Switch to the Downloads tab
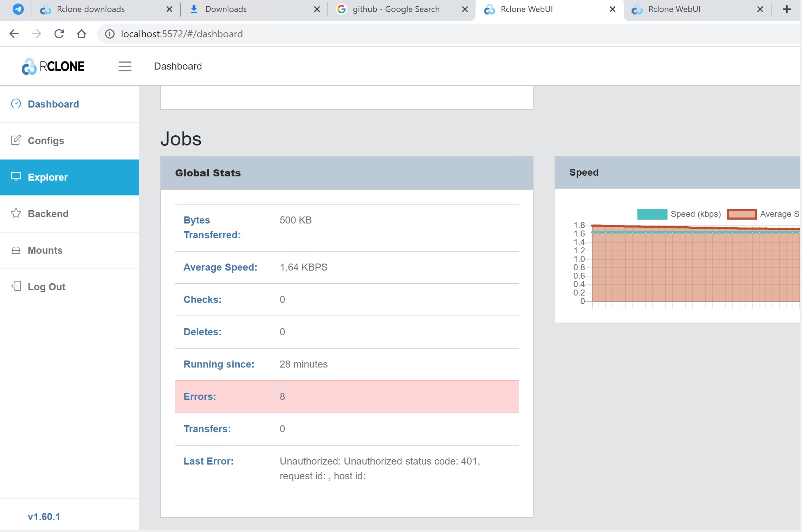Image resolution: width=802 pixels, height=532 pixels. pos(225,9)
